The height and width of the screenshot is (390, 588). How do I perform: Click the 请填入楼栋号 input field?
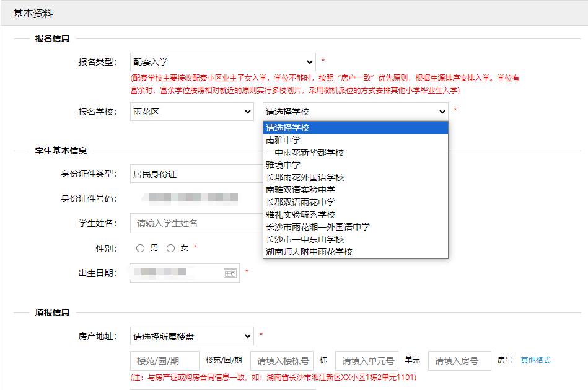[282, 361]
